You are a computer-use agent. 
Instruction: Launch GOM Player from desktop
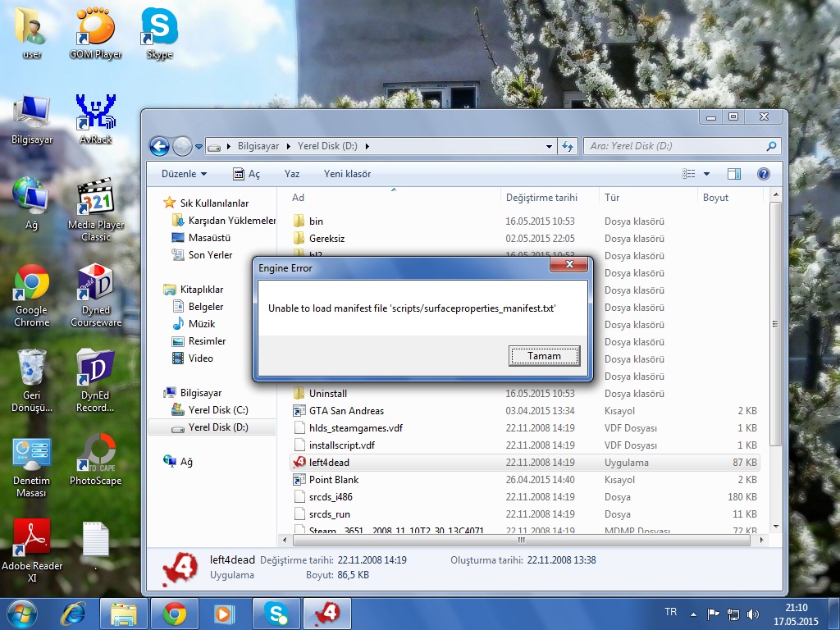[95, 32]
